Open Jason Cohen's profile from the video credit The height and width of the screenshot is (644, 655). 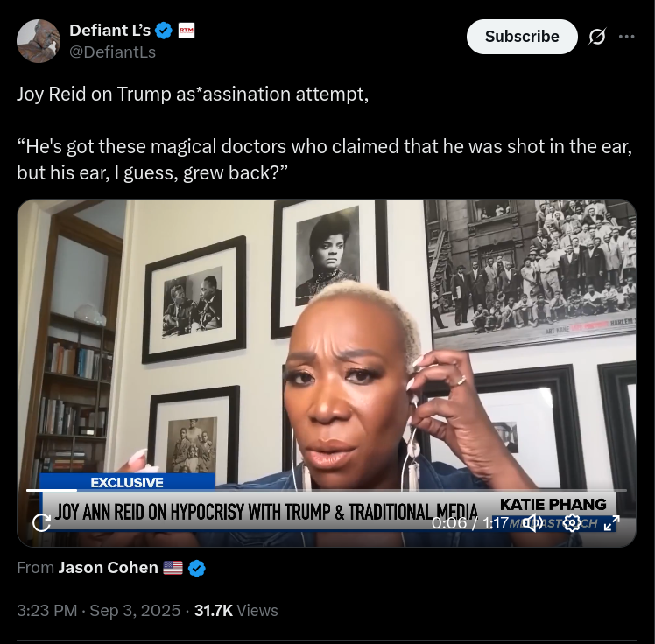pos(108,568)
